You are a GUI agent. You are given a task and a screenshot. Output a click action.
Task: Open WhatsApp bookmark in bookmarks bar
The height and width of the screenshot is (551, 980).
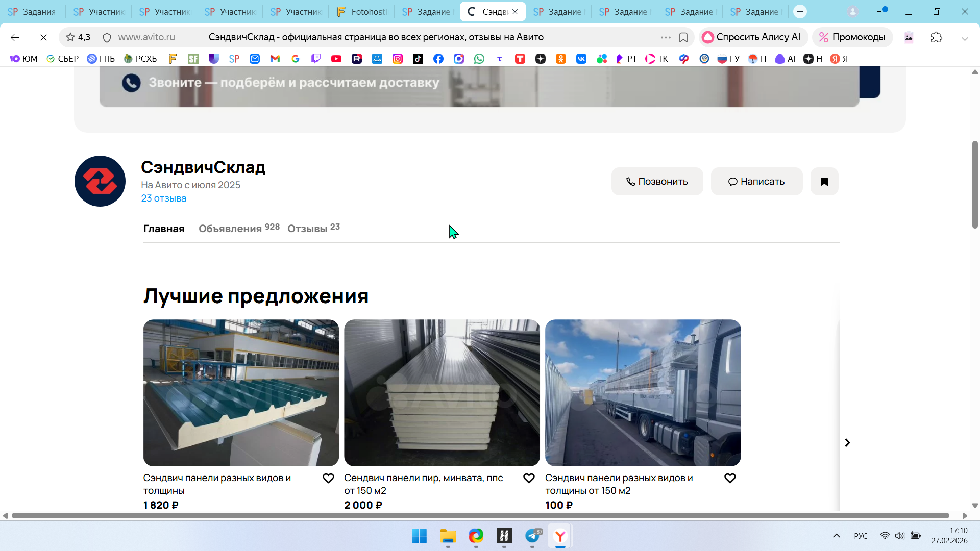tap(479, 59)
